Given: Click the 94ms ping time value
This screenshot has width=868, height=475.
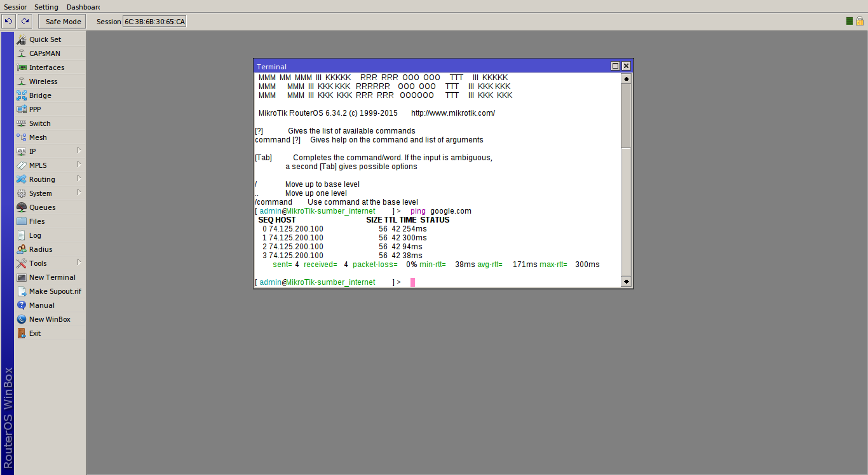Looking at the screenshot, I should pos(412,247).
